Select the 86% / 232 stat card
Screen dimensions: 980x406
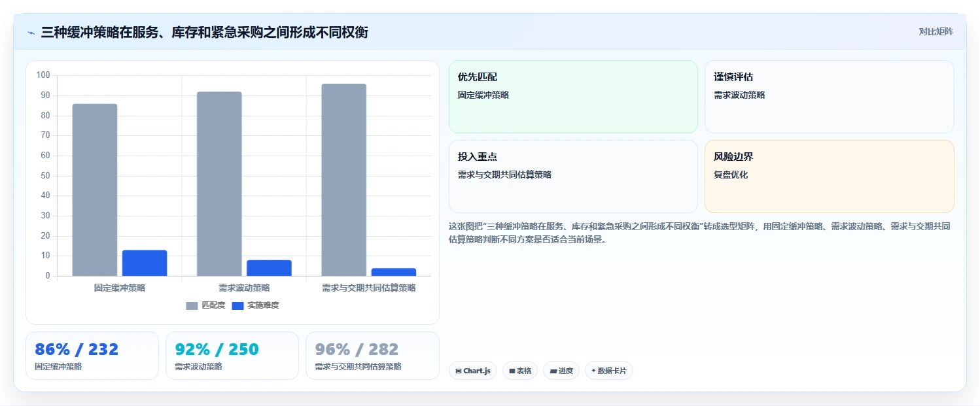[x=92, y=356]
